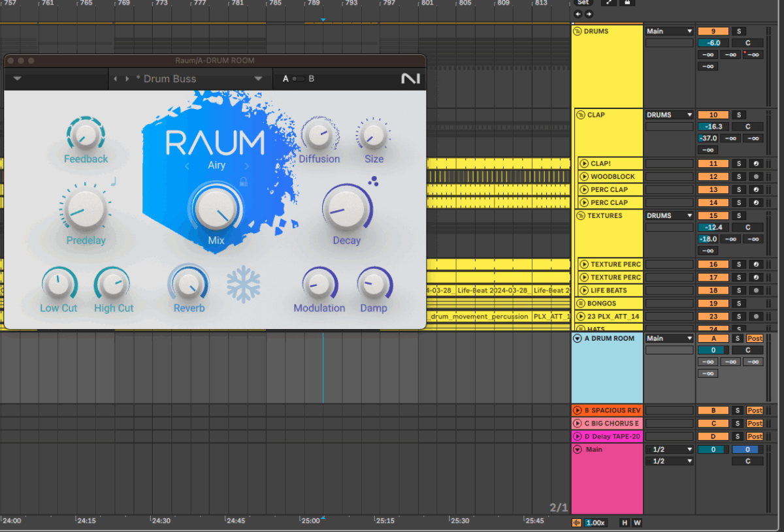Viewport: 784px width, 532px height.
Task: Arm the LIFE BEATS track for recording
Action: 758,290
